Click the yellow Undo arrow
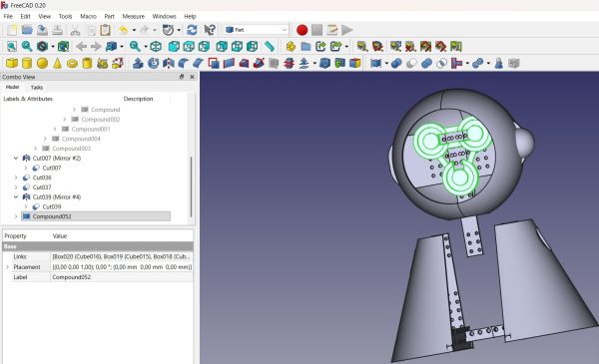Image resolution: width=599 pixels, height=364 pixels. pos(124,30)
